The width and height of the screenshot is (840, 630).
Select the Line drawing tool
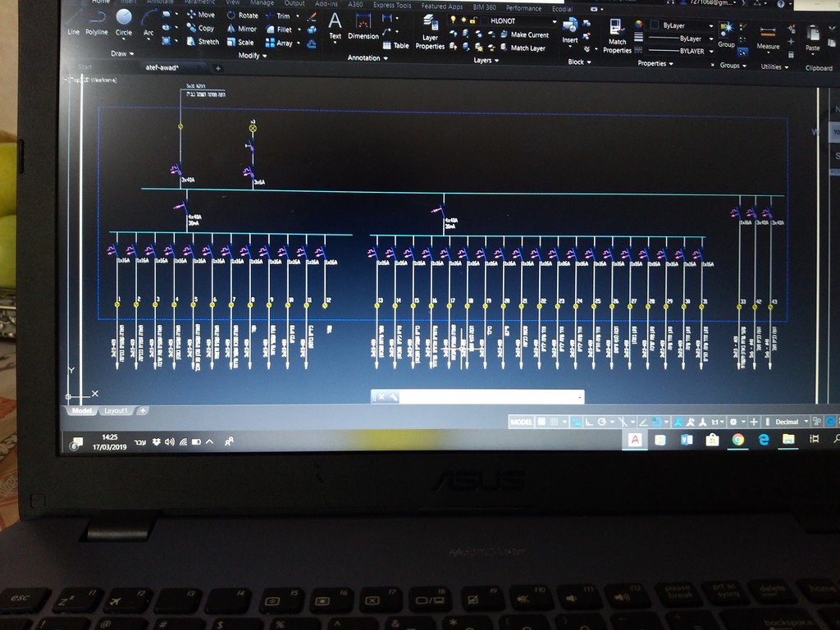73,25
